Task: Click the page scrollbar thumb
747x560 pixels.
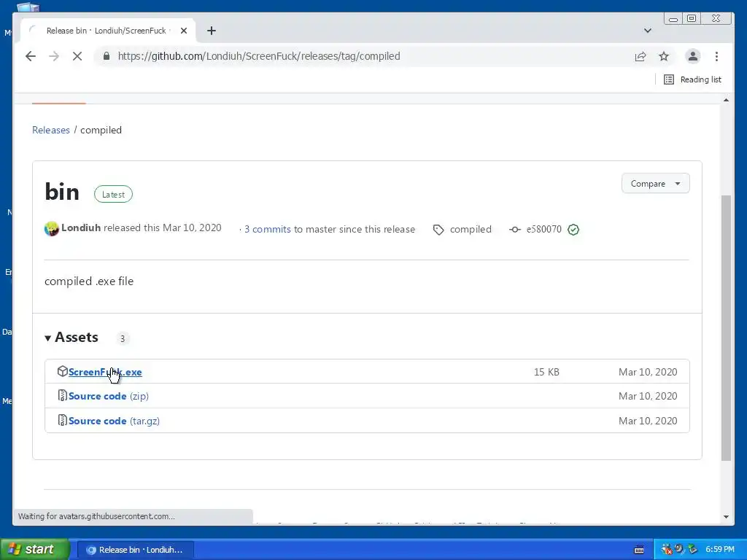Action: coord(726,328)
